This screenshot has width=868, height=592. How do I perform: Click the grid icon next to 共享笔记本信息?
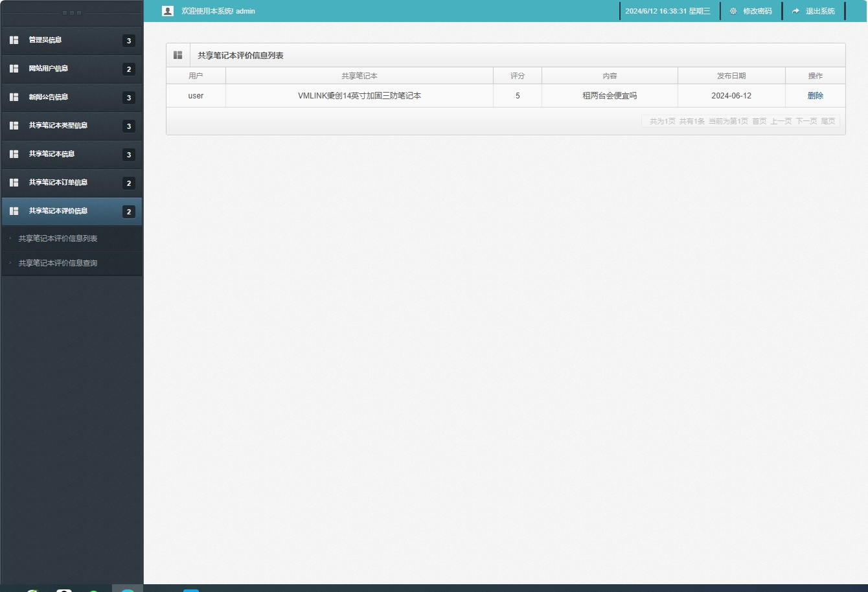point(14,154)
